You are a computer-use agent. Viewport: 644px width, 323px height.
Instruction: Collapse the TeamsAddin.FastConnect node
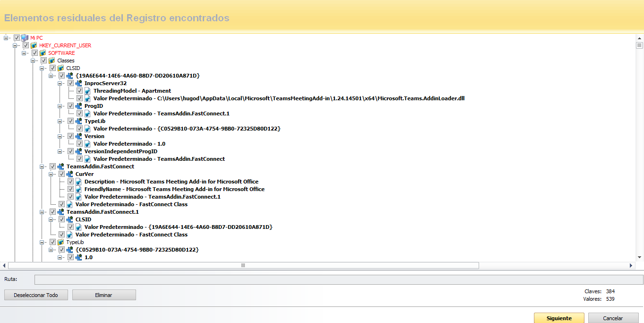coord(43,166)
